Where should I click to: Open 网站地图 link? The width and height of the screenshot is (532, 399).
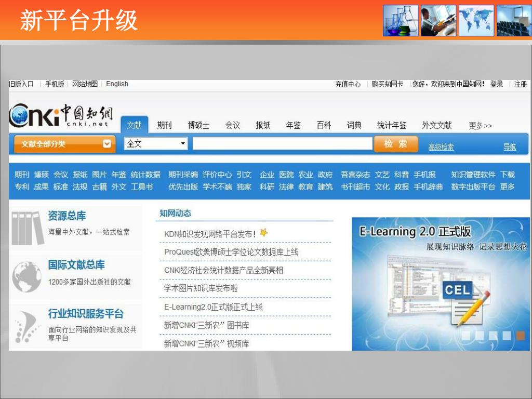coord(85,84)
